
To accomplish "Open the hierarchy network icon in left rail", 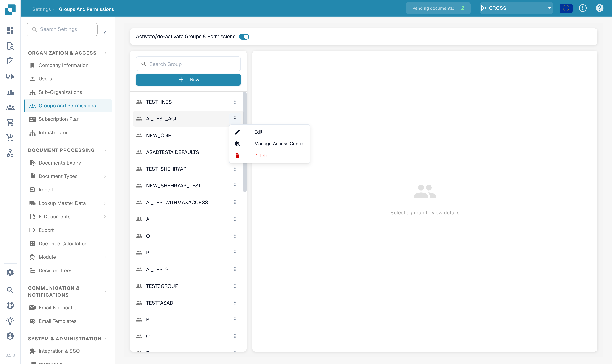I will (10, 153).
